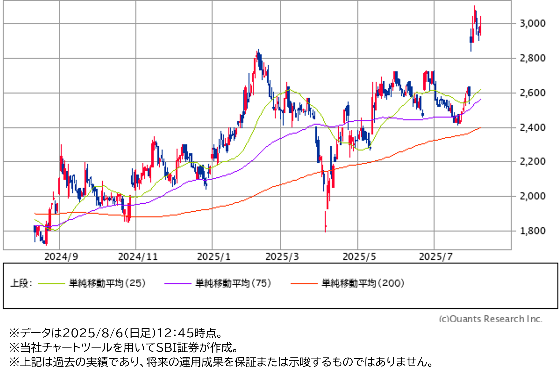Click the 2025/1 date axis label

pyautogui.click(x=214, y=257)
